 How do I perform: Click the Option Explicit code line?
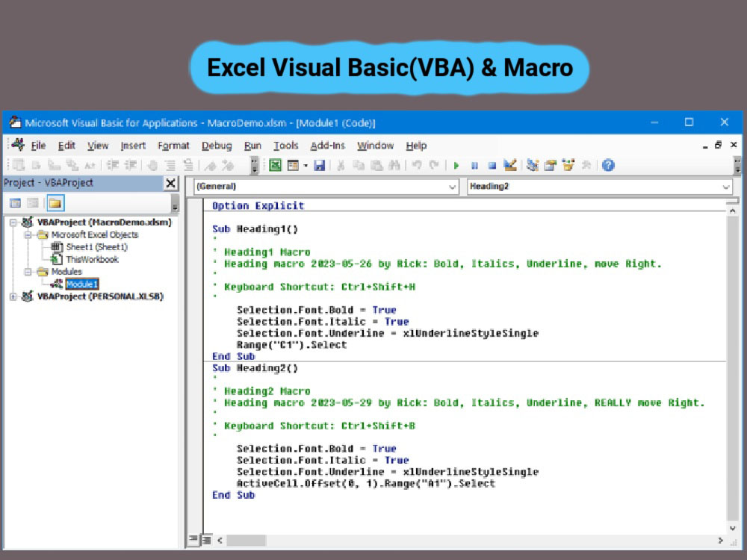258,206
